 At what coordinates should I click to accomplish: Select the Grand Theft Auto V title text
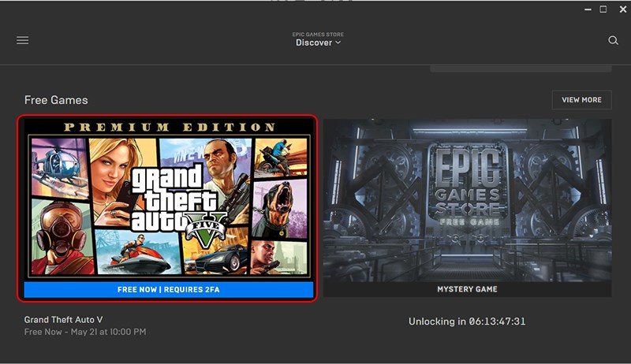[63, 320]
